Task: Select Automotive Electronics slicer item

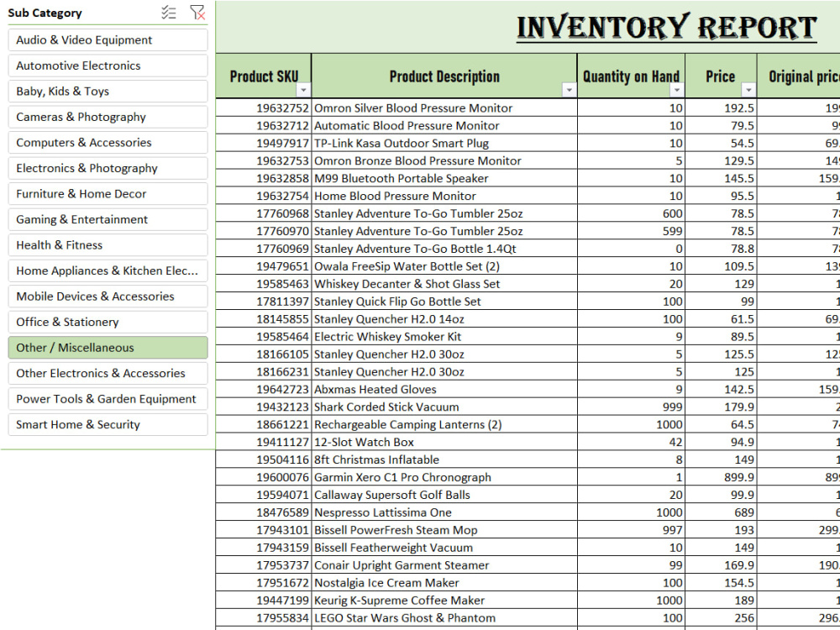Action: tap(108, 66)
